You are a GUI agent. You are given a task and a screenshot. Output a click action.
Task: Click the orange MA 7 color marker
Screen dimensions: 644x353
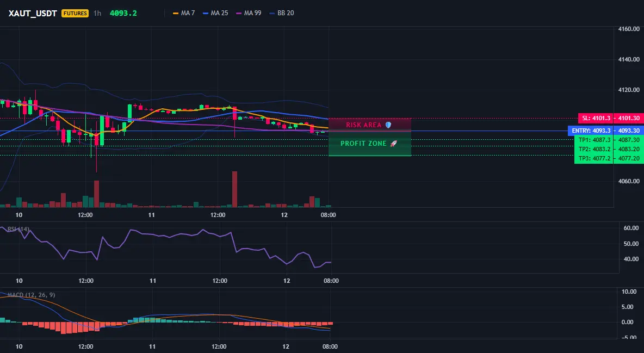click(x=176, y=13)
